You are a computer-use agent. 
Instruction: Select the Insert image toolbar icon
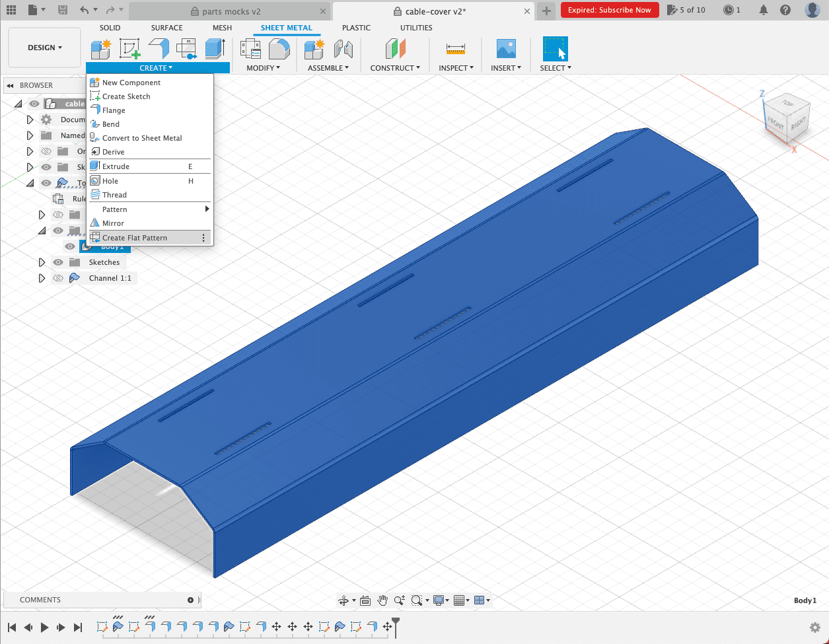coord(506,48)
